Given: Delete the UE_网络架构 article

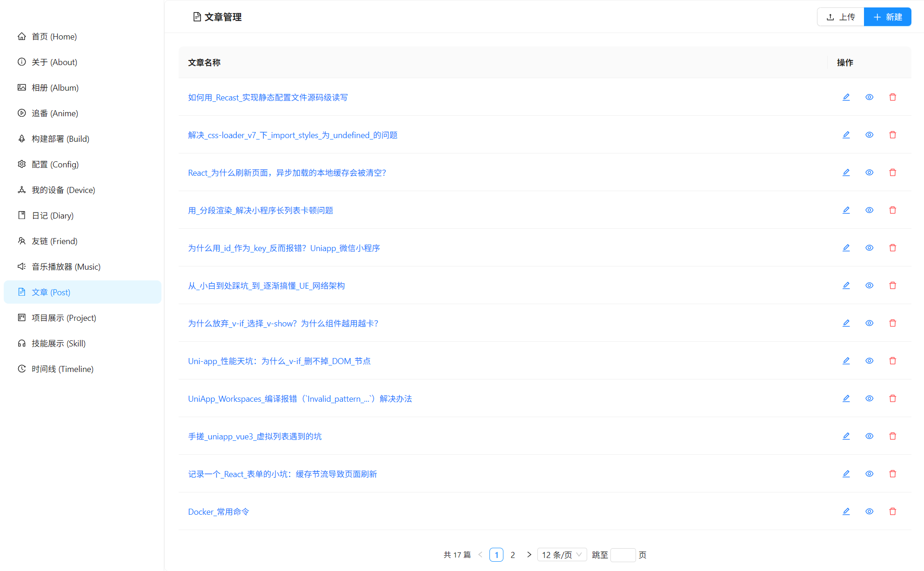Looking at the screenshot, I should pos(892,285).
